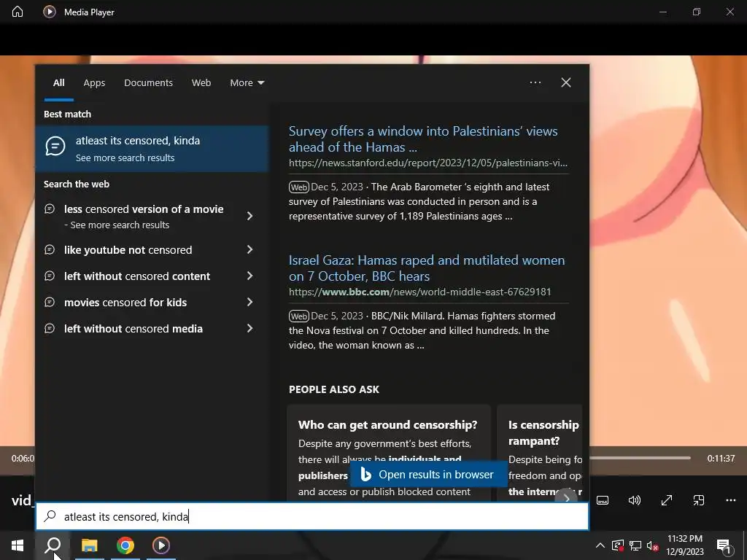
Task: Advance People Also Ask carousel arrow
Action: tap(566, 498)
